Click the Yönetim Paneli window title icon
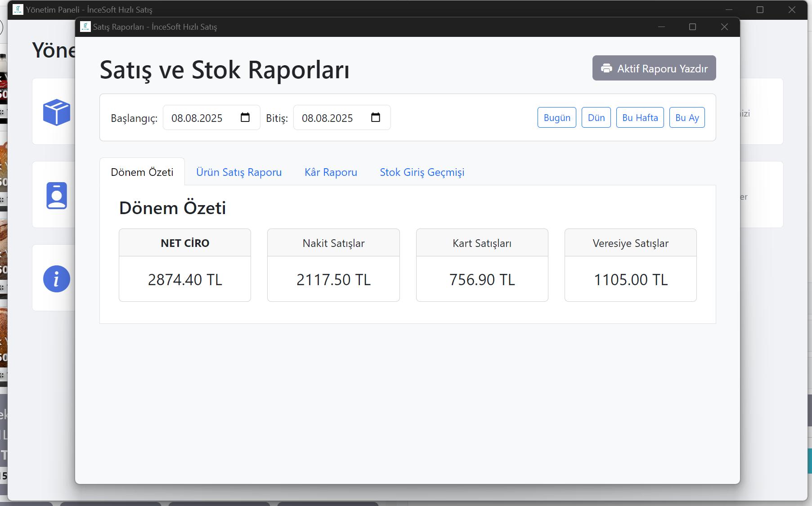 18,9
